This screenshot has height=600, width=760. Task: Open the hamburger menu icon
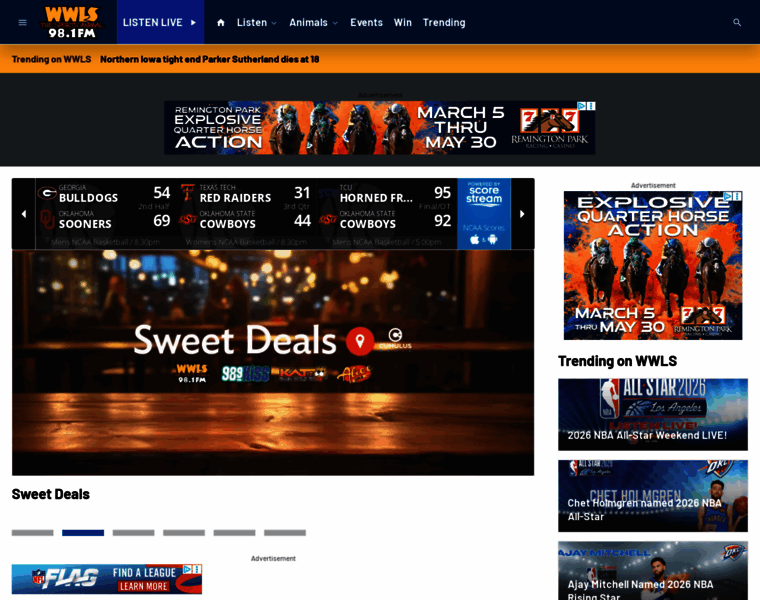(x=22, y=22)
